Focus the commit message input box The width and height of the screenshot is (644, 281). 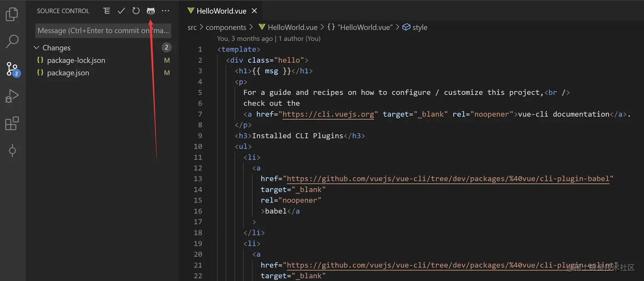pyautogui.click(x=103, y=31)
